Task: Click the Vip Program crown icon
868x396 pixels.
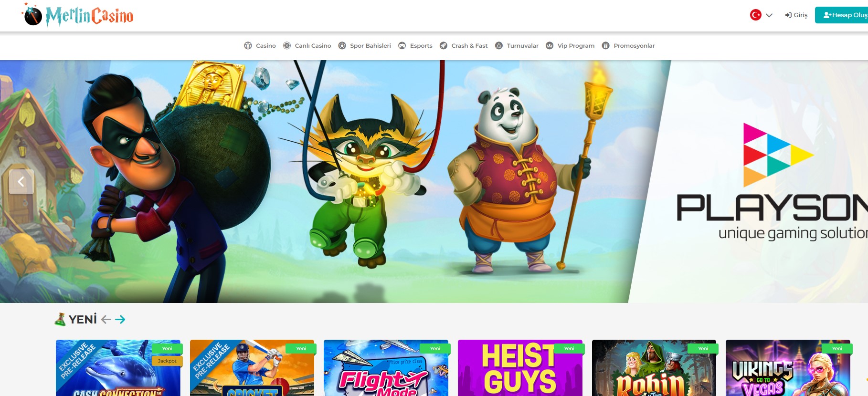Action: 550,46
